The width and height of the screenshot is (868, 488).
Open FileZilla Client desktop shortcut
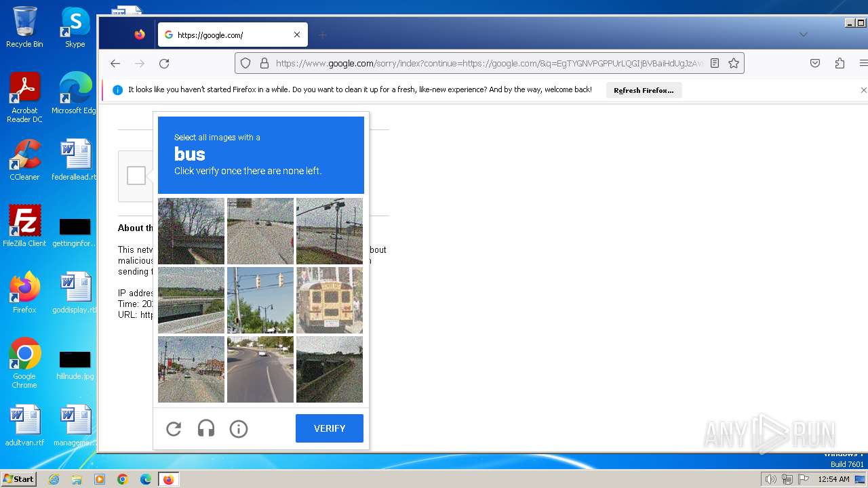[24, 226]
